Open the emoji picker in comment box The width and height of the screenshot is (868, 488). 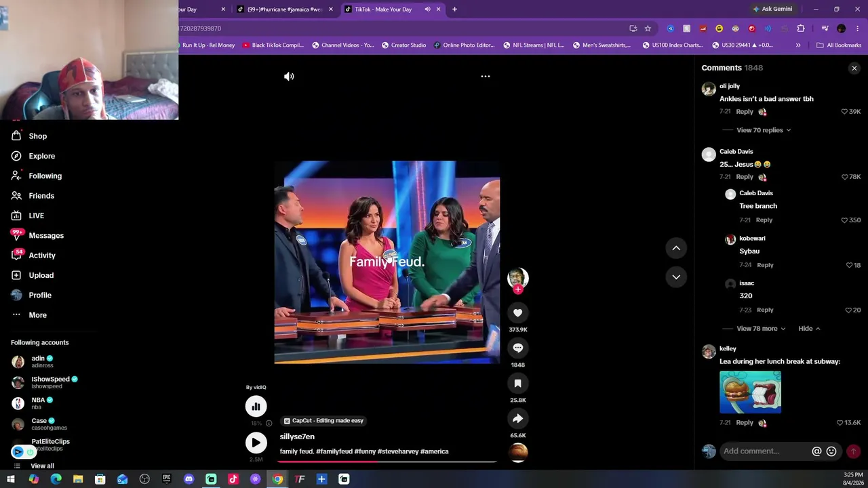(x=831, y=451)
